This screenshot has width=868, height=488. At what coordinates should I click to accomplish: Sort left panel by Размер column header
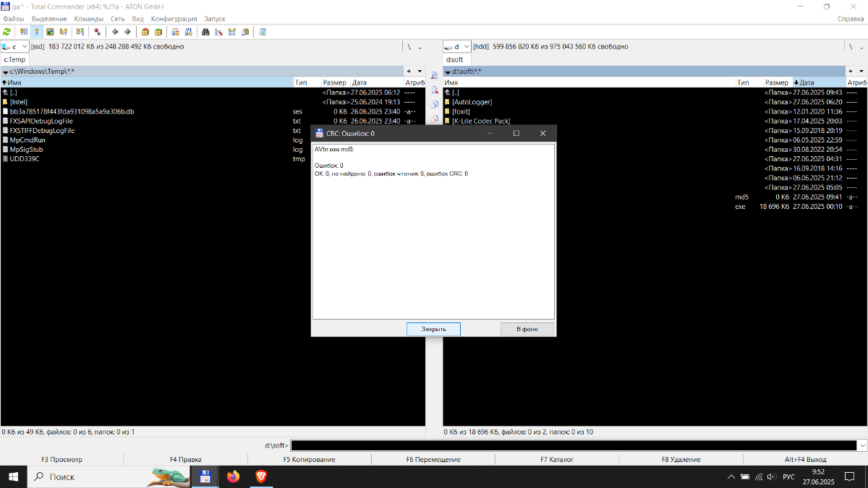click(336, 82)
